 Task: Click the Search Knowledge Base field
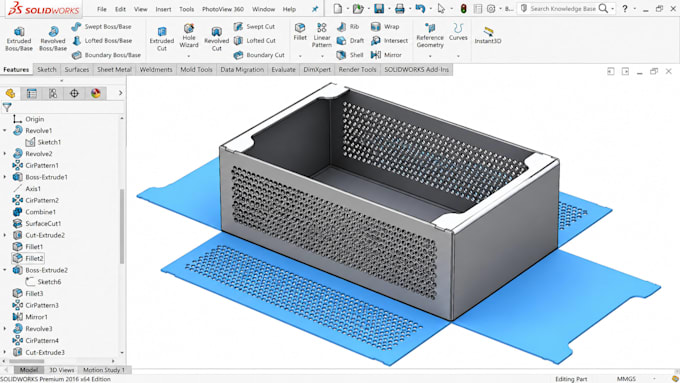pos(562,9)
